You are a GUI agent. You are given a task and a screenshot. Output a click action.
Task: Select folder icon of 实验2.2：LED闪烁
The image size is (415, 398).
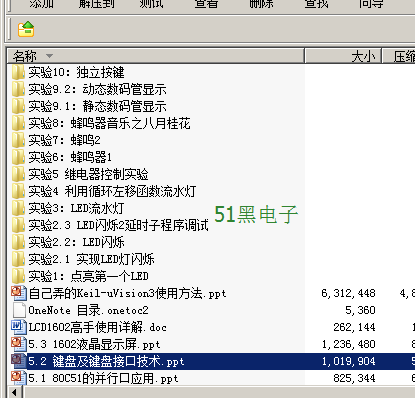coord(18,242)
